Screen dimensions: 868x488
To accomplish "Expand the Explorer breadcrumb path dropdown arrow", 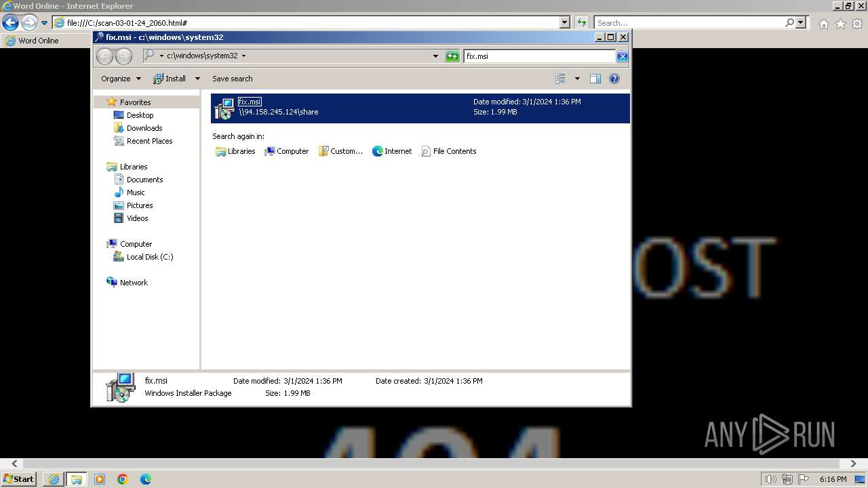I will (244, 56).
